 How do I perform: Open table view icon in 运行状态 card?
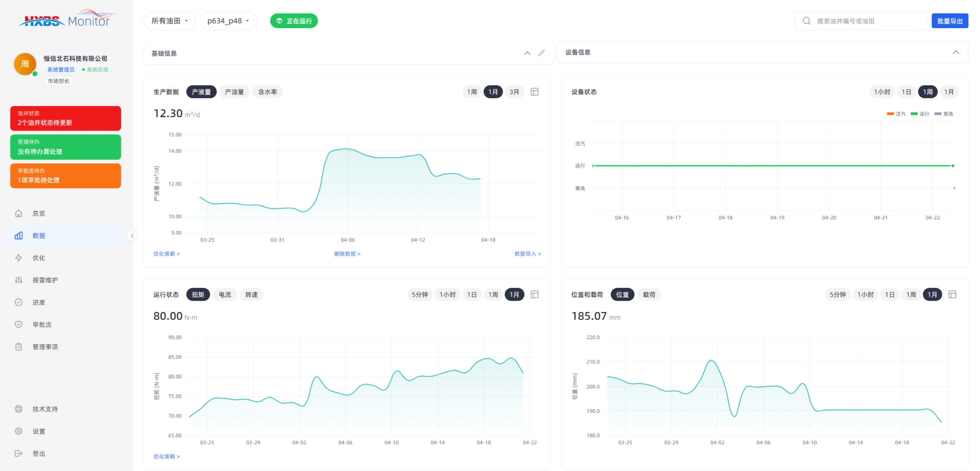(x=534, y=294)
